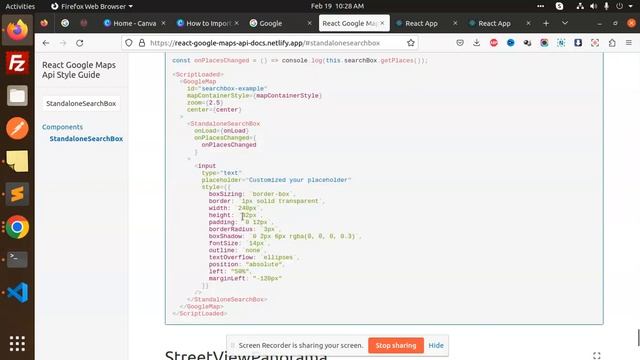Open Google Chrome from the dock
This screenshot has height=360, width=640.
(17, 227)
